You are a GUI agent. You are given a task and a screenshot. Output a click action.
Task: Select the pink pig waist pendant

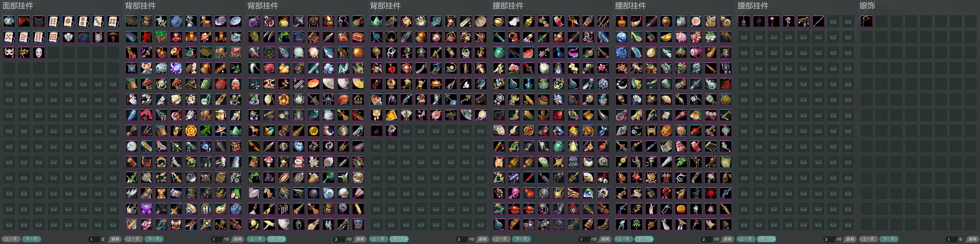click(681, 37)
